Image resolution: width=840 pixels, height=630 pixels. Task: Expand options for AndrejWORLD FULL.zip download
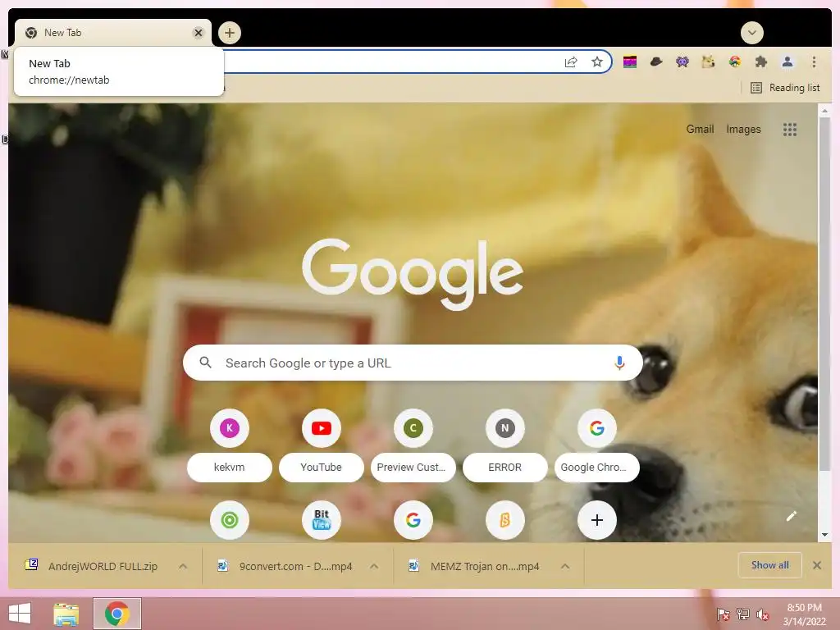point(183,566)
